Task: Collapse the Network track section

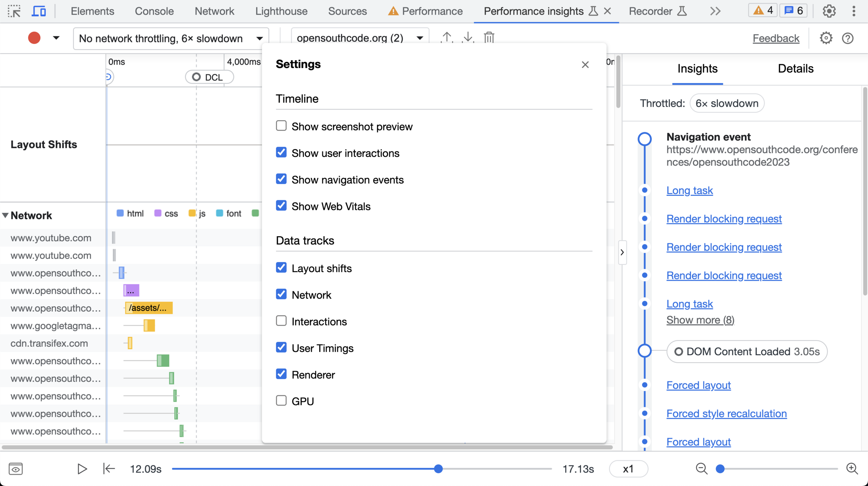Action: (5, 216)
